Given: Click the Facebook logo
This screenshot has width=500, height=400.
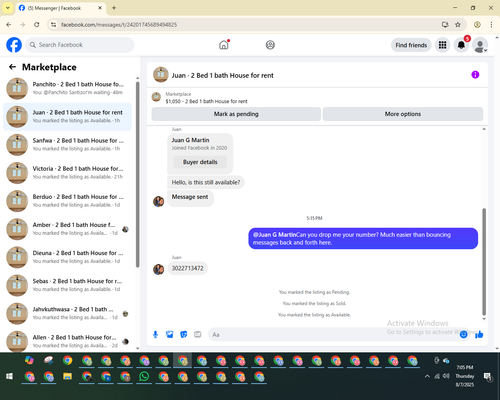Looking at the screenshot, I should tap(14, 45).
